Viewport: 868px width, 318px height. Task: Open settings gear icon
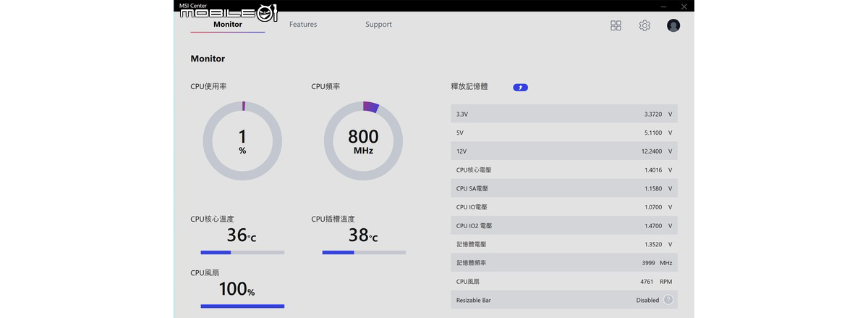(644, 25)
